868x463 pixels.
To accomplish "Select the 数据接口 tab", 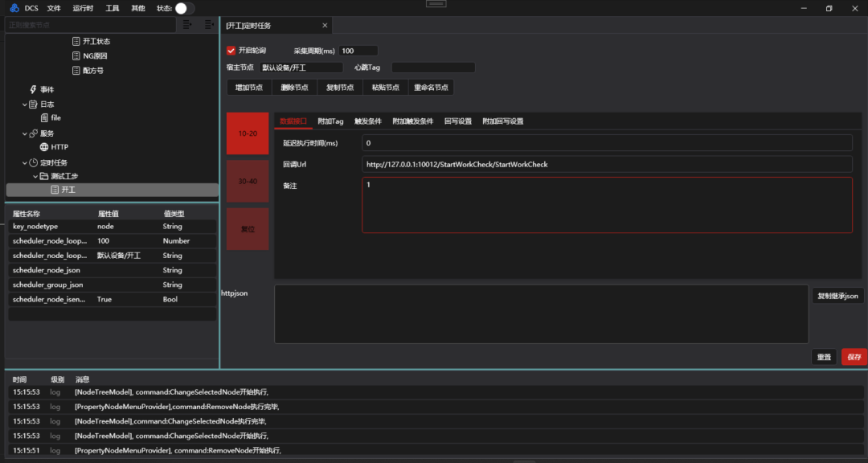I will tap(293, 121).
